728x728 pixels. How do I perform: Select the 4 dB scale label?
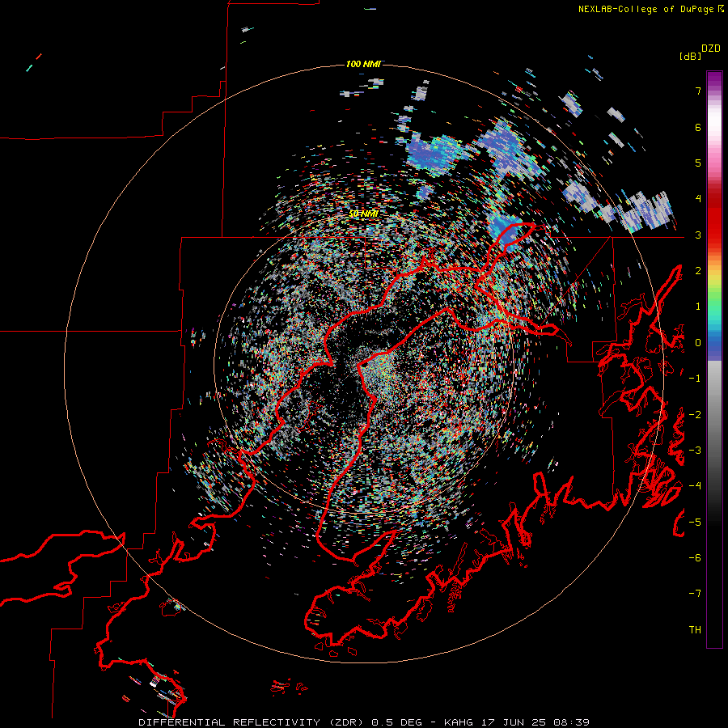pyautogui.click(x=698, y=199)
